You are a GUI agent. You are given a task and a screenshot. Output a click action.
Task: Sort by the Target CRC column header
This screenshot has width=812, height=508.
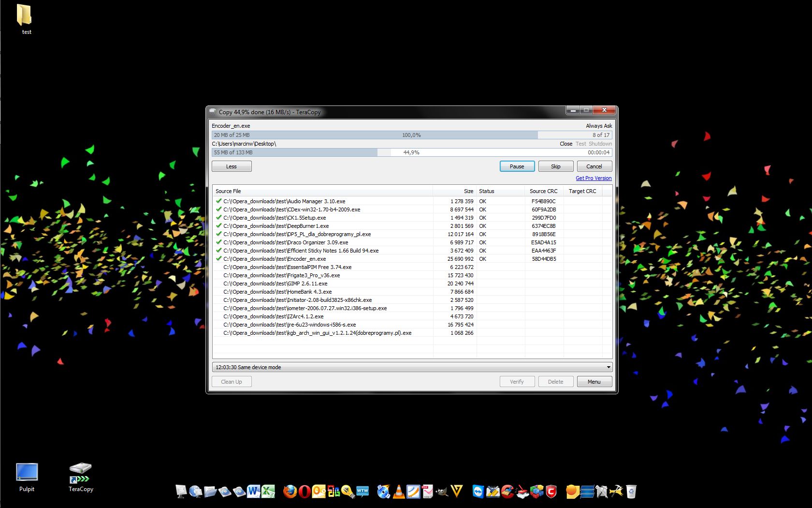coord(582,191)
